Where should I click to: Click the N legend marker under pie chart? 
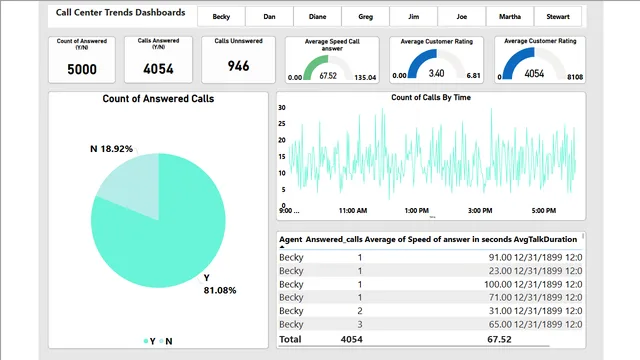click(x=162, y=341)
